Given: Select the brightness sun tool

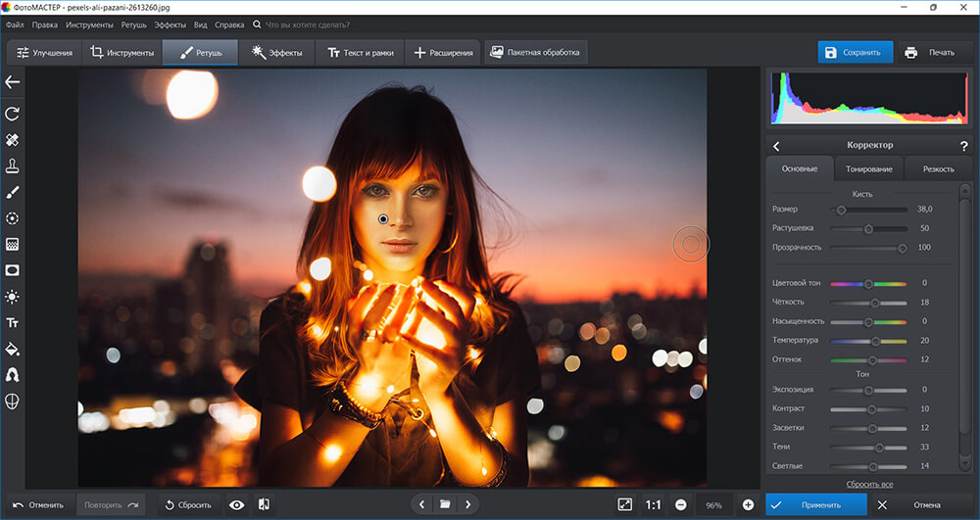Looking at the screenshot, I should (12, 297).
